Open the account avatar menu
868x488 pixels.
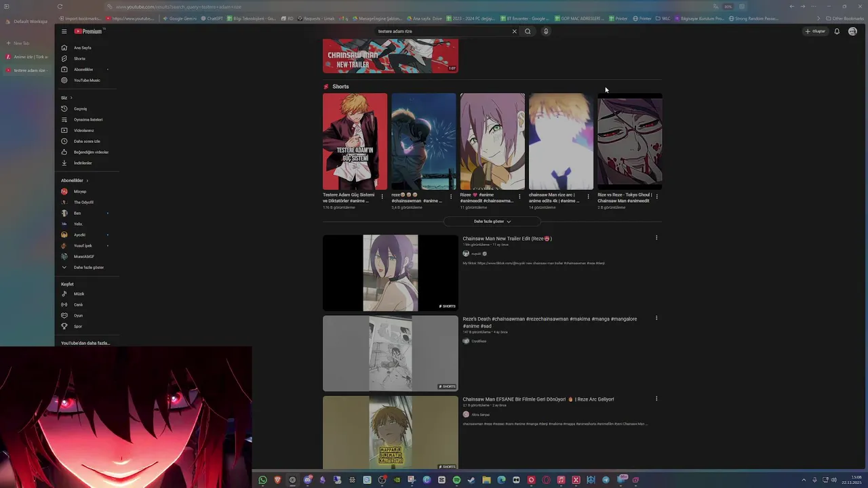[852, 31]
